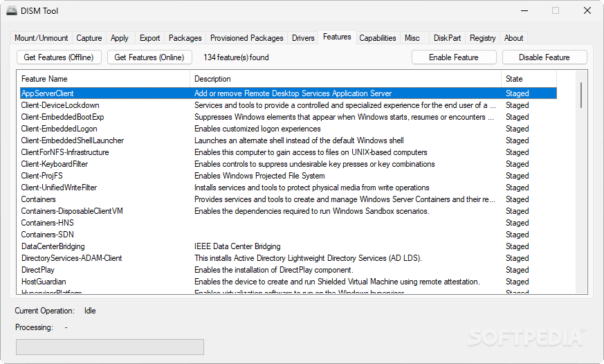Switch to the Capture tab
Viewport: 604px width, 364px height.
click(89, 38)
